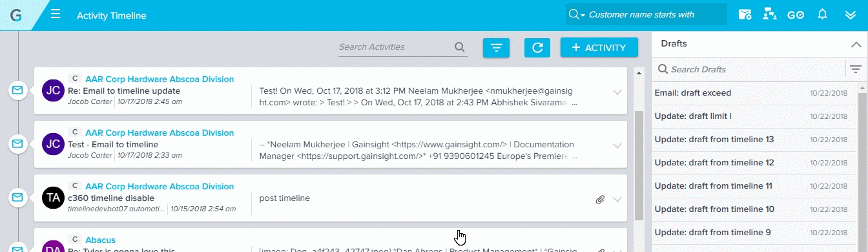Open the notifications bell
Screen dimensions: 868x252
point(822,14)
